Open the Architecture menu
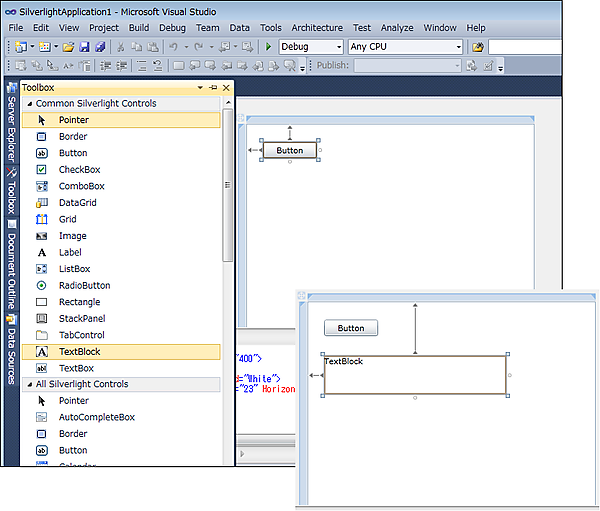Viewport: 600px width, 511px height. click(316, 28)
